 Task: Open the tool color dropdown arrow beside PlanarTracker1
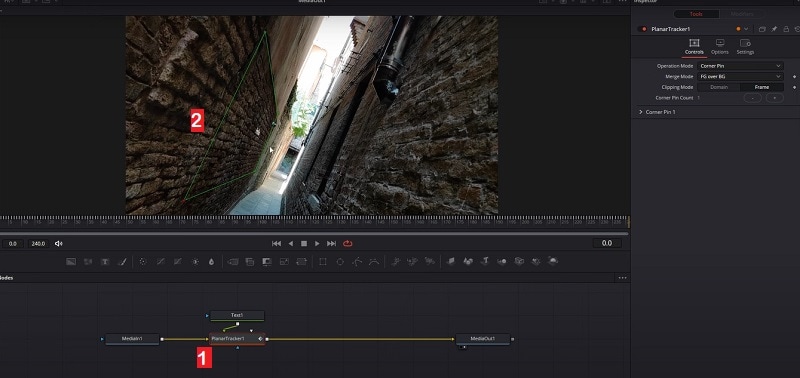[746, 29]
